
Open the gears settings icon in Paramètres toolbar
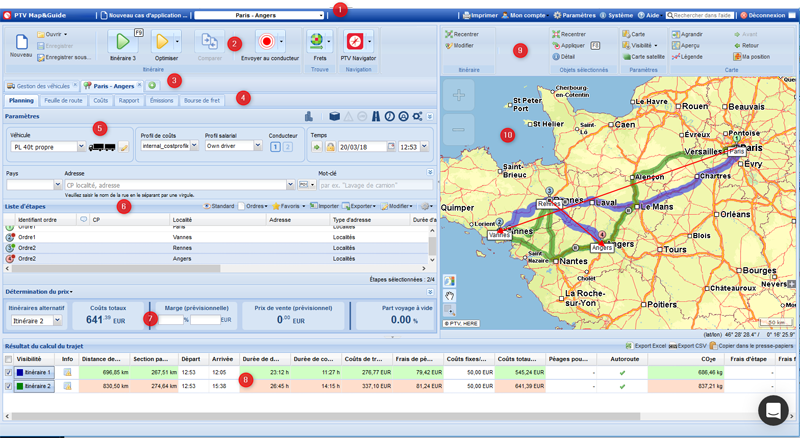coord(417,116)
